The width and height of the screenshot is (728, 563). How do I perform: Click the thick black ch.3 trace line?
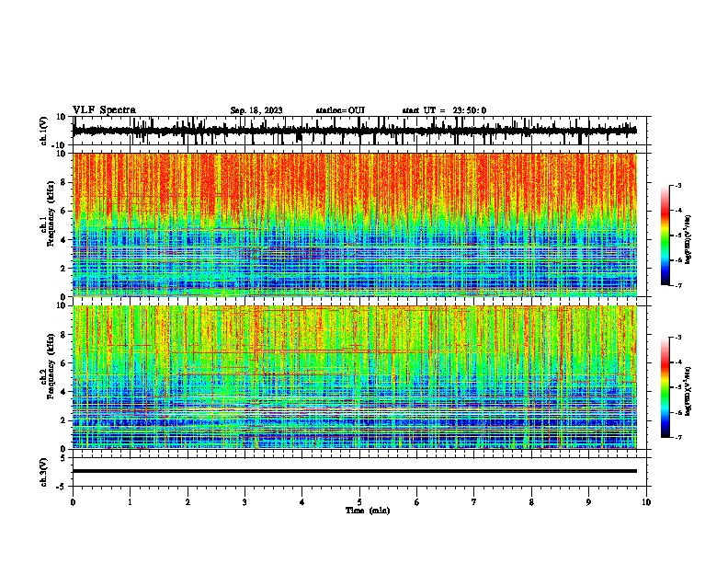pos(355,471)
